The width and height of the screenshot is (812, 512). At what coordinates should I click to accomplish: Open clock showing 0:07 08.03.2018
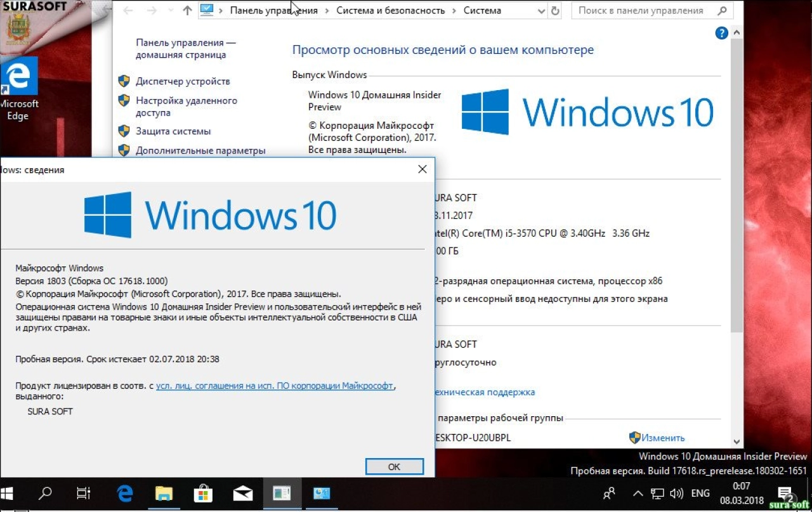pos(742,494)
